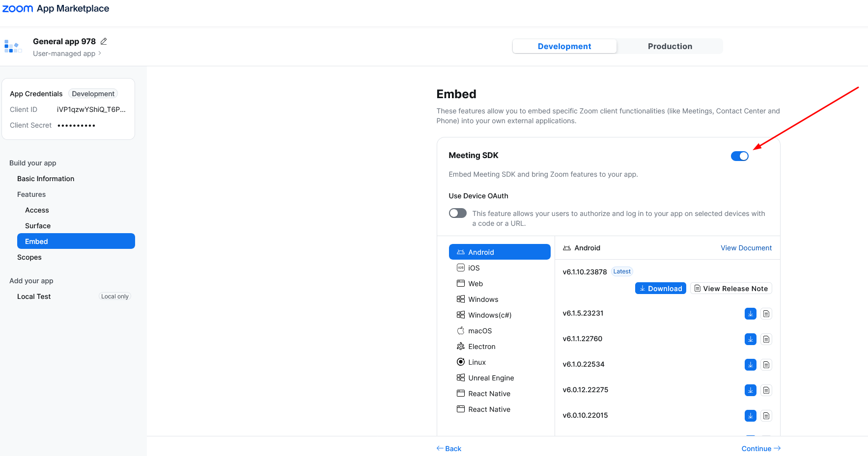This screenshot has width=868, height=456.
Task: Download SDK version v6.0.12.22275
Action: click(750, 390)
